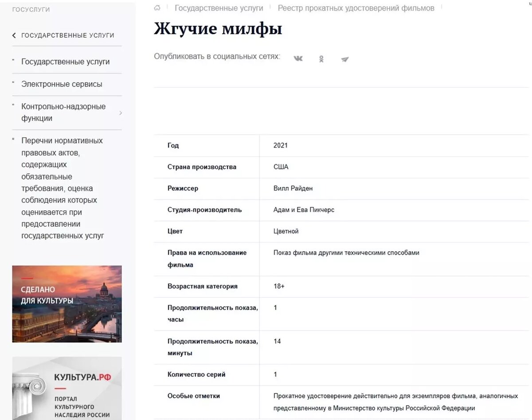Share the page on Odnoklassniki
532x420 pixels.
[321, 58]
